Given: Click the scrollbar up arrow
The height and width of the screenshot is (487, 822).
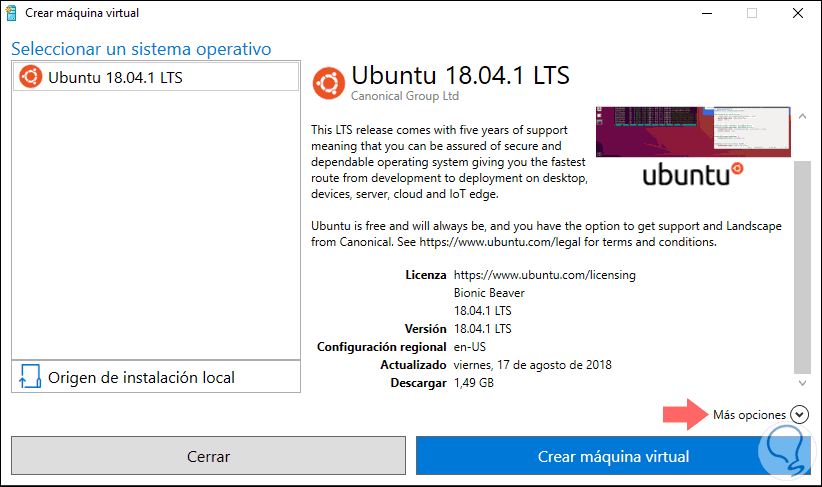Looking at the screenshot, I should pyautogui.click(x=802, y=117).
